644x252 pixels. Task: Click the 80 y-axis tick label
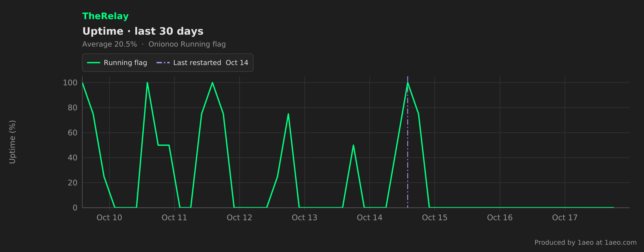tap(72, 108)
